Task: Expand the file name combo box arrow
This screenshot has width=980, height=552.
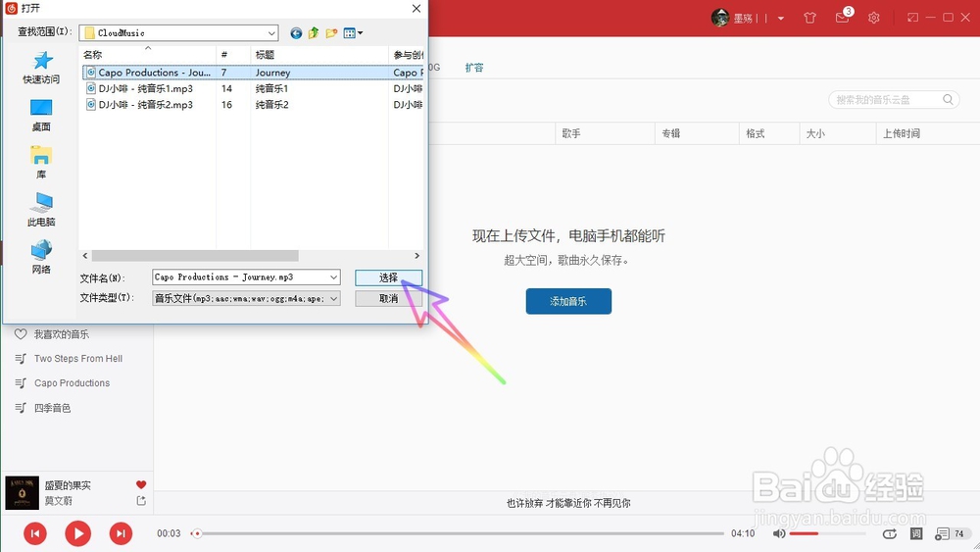Action: pos(334,276)
